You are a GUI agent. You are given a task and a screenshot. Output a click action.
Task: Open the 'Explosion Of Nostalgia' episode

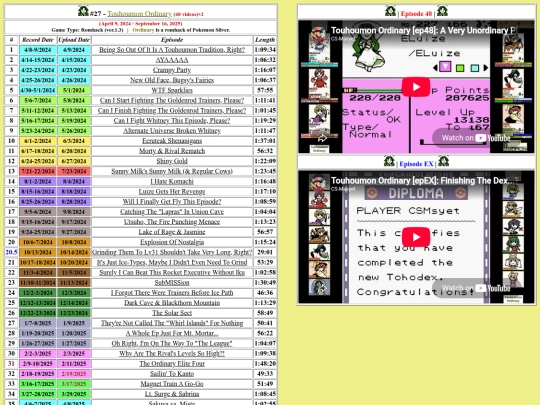[172, 242]
